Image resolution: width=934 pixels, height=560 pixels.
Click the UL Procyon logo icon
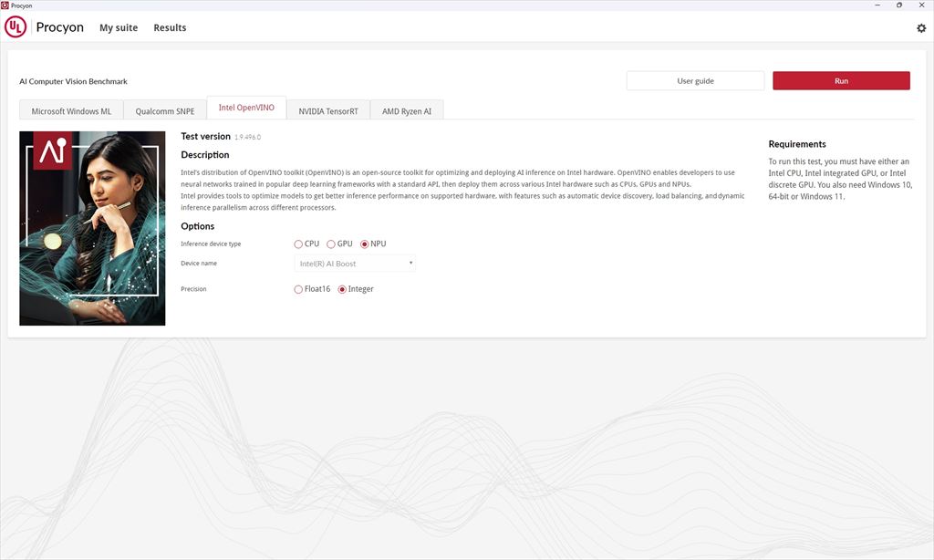coord(16,26)
